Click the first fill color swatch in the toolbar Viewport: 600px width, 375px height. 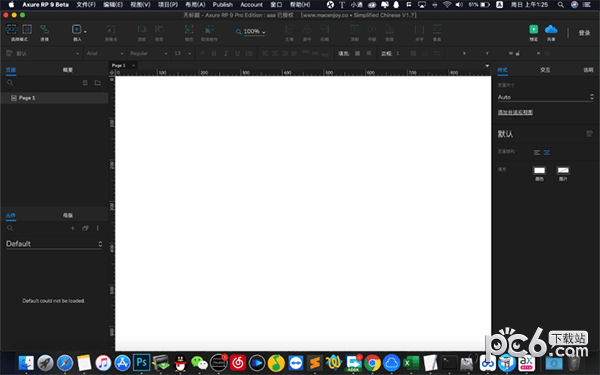[357, 53]
